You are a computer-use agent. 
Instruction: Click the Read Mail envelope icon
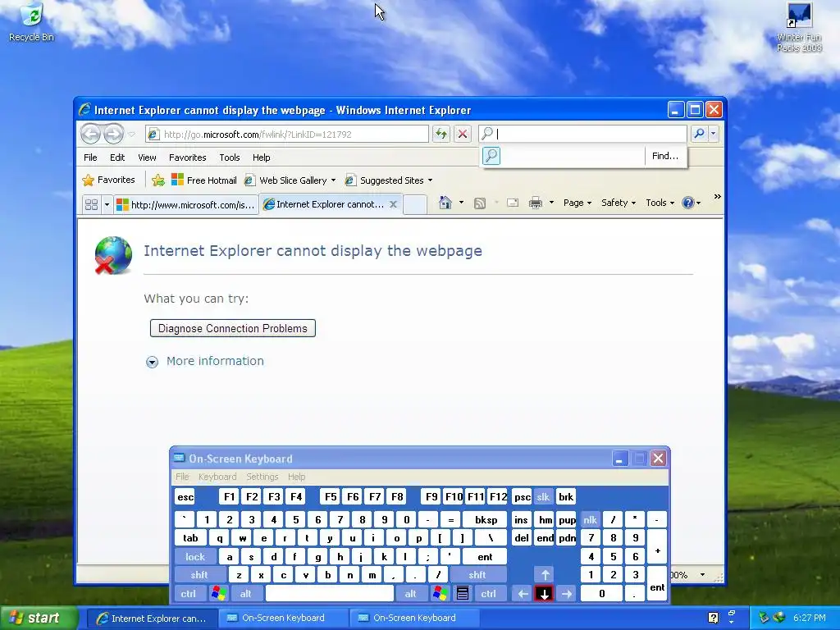(x=513, y=203)
